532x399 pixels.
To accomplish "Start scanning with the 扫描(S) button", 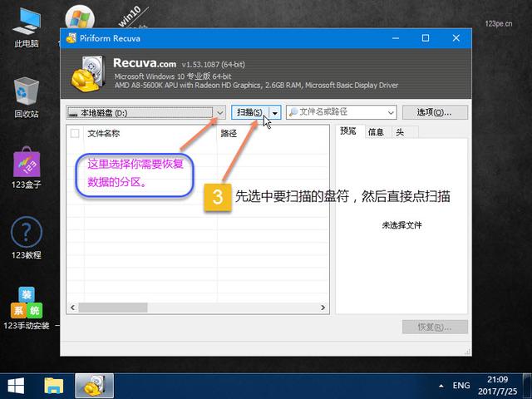I will (250, 113).
